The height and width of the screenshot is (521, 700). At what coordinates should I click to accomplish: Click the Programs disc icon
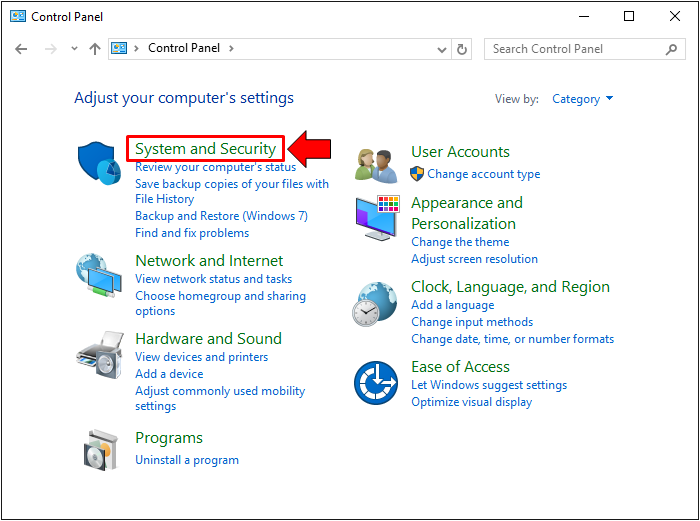coord(101,450)
